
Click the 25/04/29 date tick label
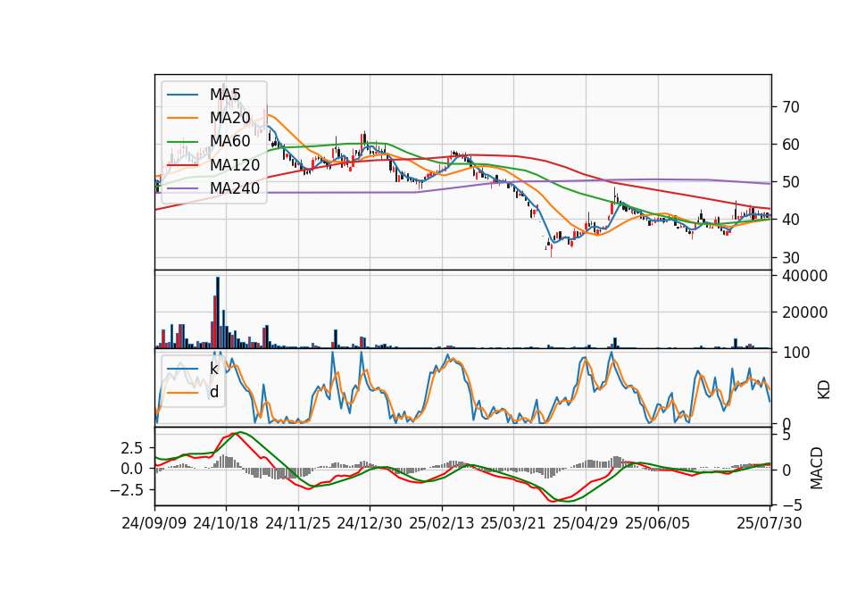(586, 523)
